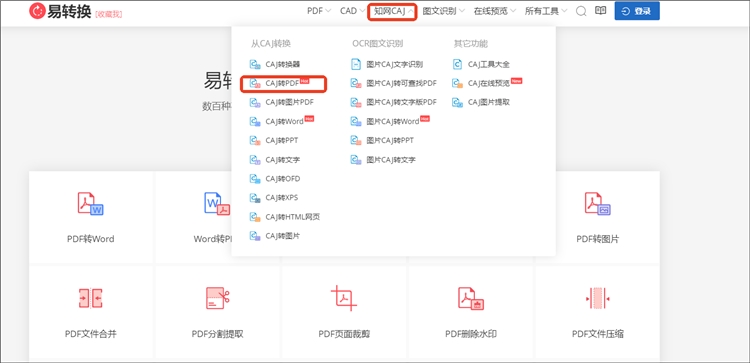
Task: Choose 图片CAJ转Word option
Action: tap(390, 121)
